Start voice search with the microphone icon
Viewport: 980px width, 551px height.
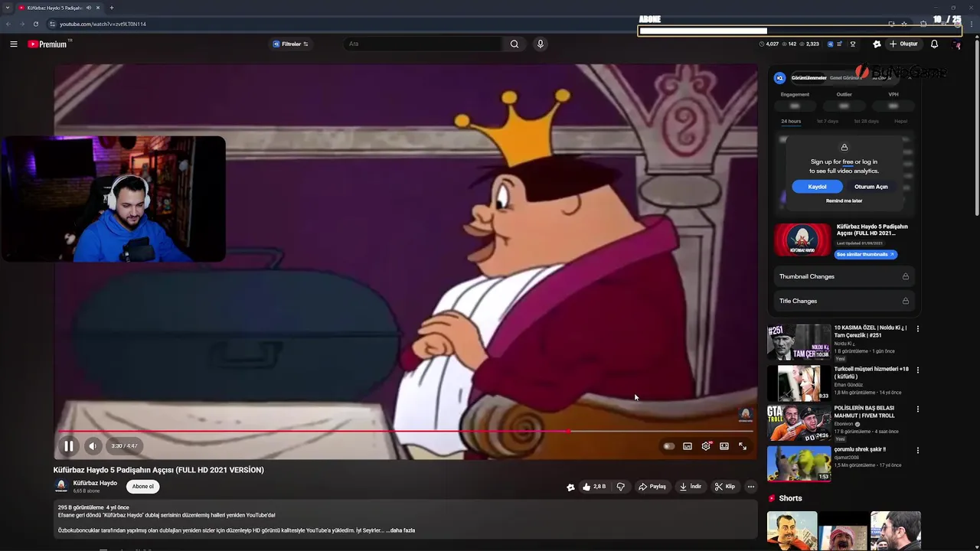coord(541,44)
